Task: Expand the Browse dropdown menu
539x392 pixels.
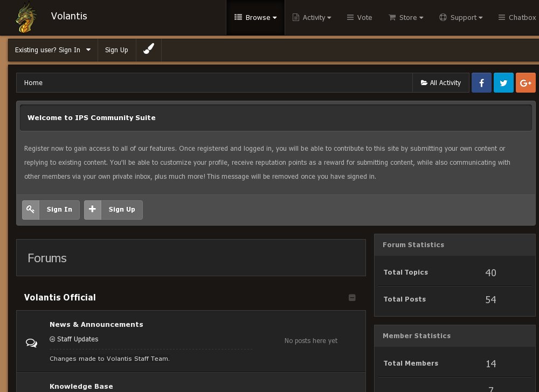Action: (255, 17)
